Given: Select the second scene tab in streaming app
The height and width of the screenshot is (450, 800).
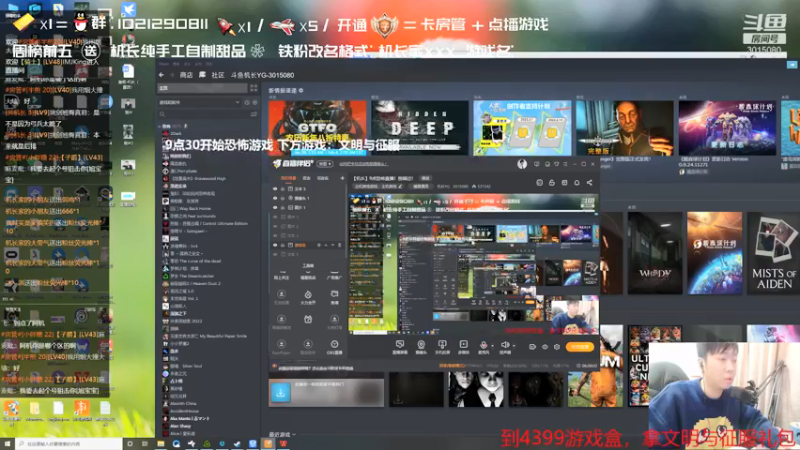Looking at the screenshot, I should 307,178.
